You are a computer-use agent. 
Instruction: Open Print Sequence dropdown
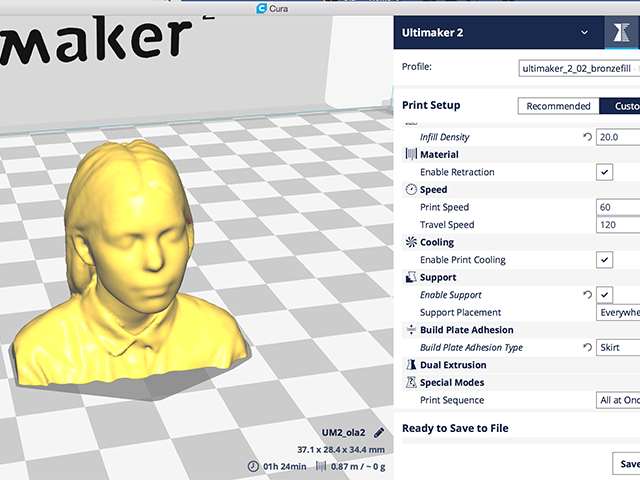pos(618,400)
